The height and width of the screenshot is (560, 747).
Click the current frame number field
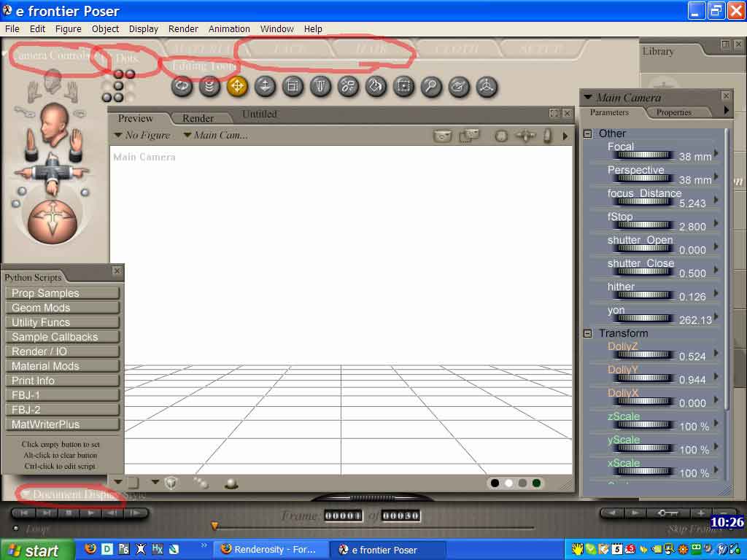[x=343, y=516]
